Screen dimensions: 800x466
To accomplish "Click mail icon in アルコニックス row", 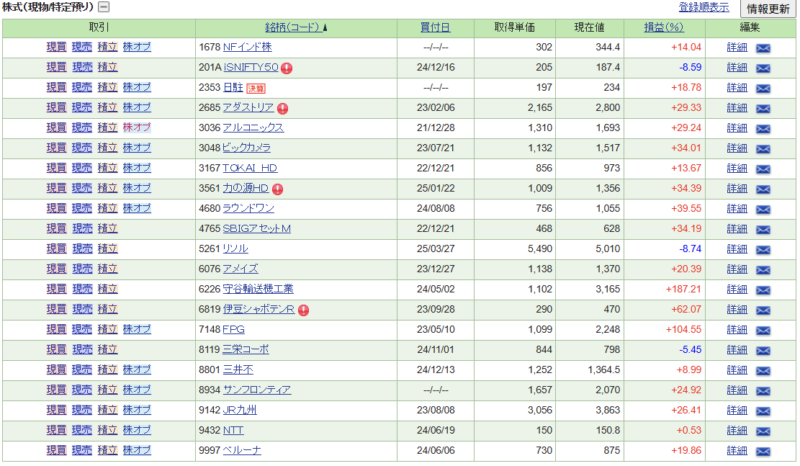I will coord(763,129).
